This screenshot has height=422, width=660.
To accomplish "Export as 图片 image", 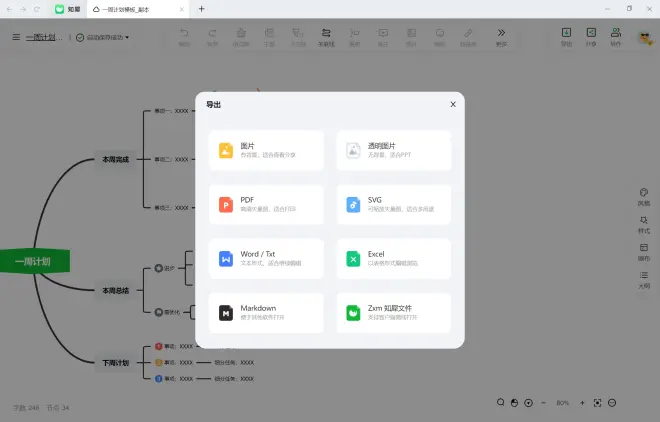I will (x=267, y=150).
